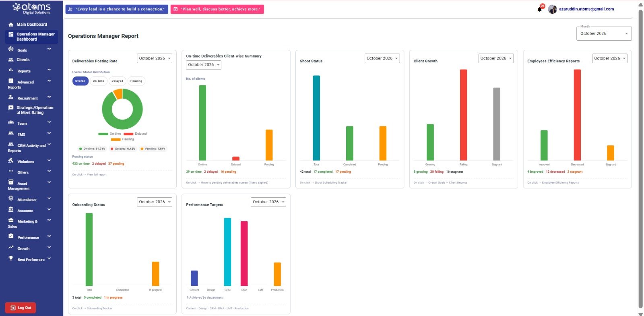Screen dimensions: 644x316
Task: Open Shoot Status month dropdown
Action: (x=382, y=58)
